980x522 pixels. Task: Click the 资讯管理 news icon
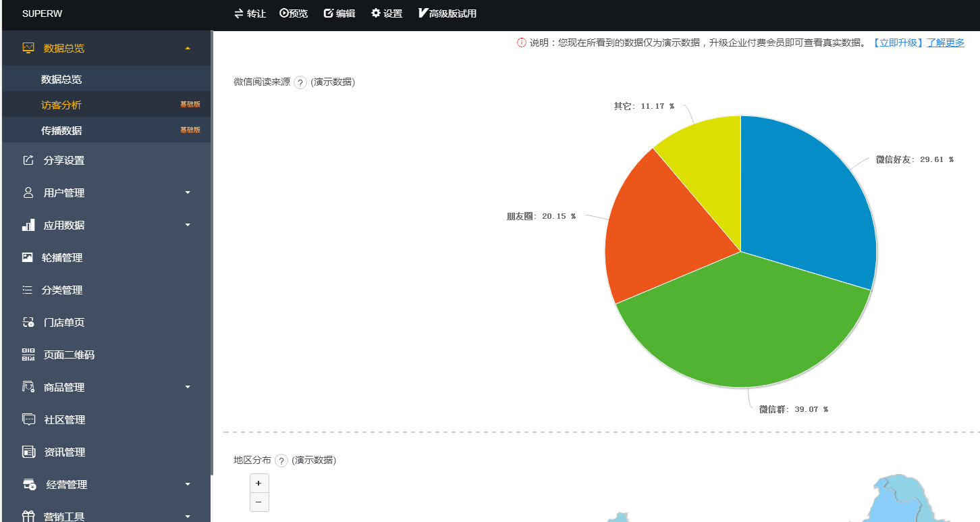pyautogui.click(x=28, y=452)
